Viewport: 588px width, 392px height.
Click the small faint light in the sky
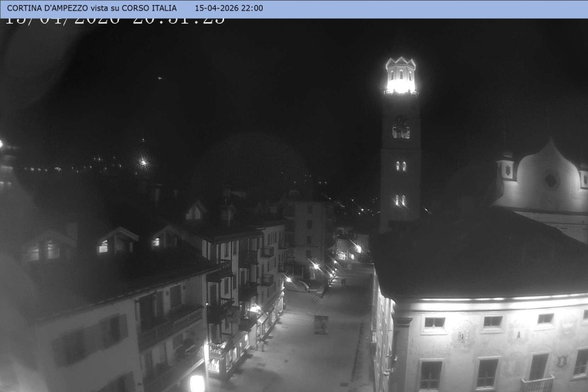click(x=159, y=78)
